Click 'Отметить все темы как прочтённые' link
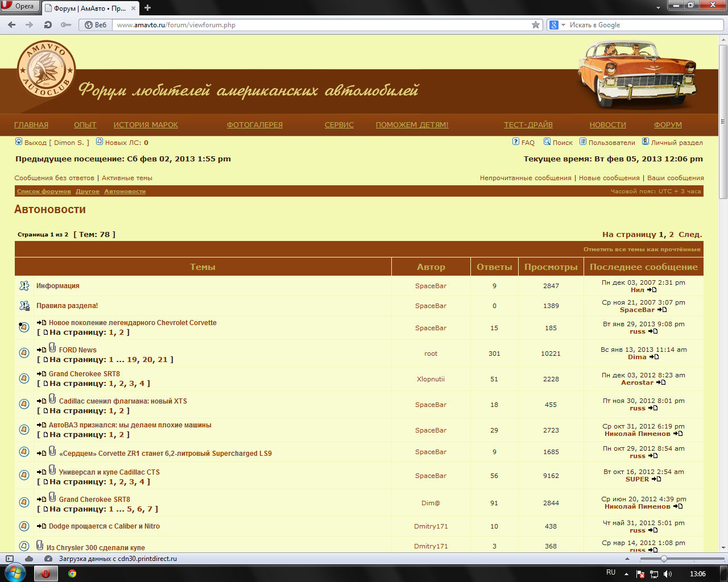 pos(642,250)
